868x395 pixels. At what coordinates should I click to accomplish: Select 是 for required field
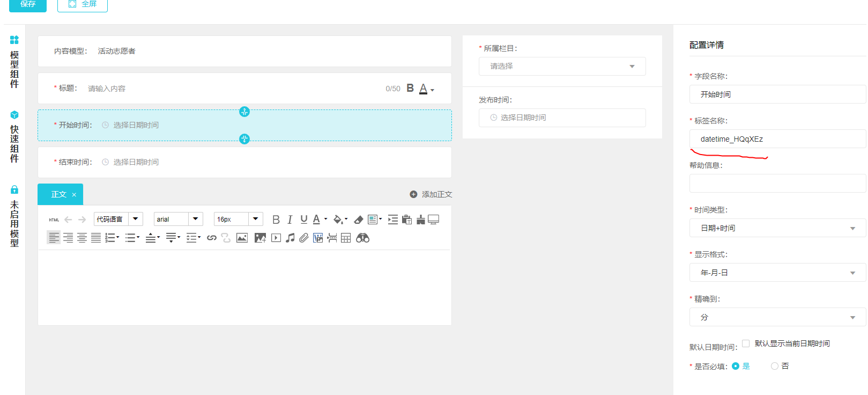(x=736, y=366)
